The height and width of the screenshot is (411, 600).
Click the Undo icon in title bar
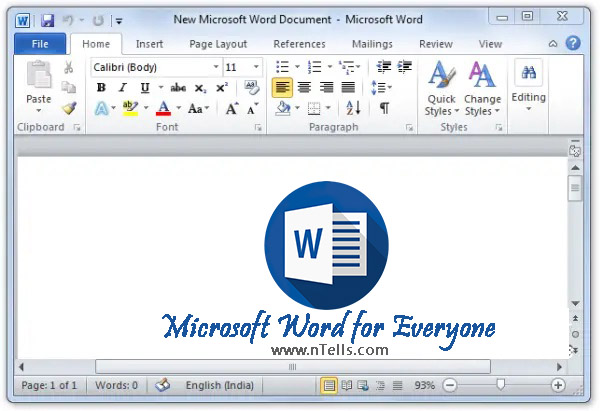pyautogui.click(x=68, y=20)
